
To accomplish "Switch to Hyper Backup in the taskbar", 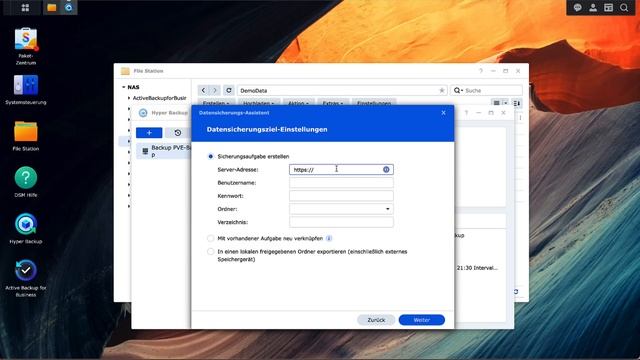I will pos(69,7).
